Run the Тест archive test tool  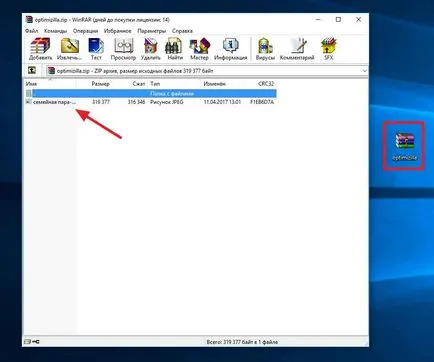[96, 49]
